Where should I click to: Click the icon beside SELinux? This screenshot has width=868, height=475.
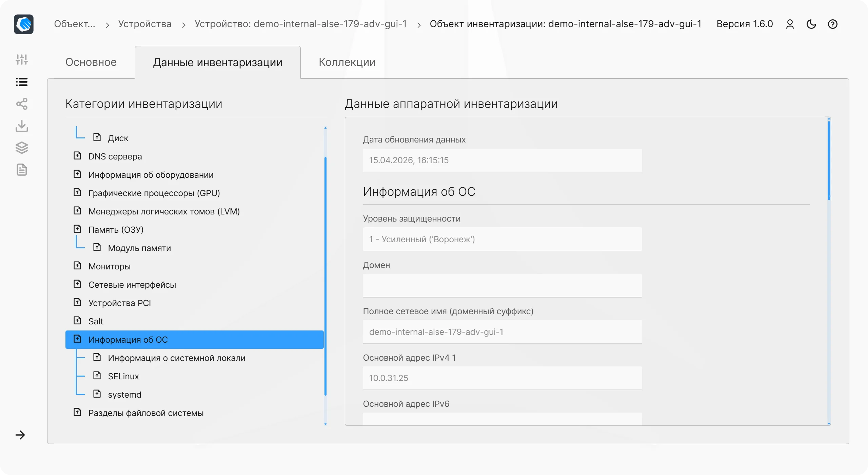point(97,376)
